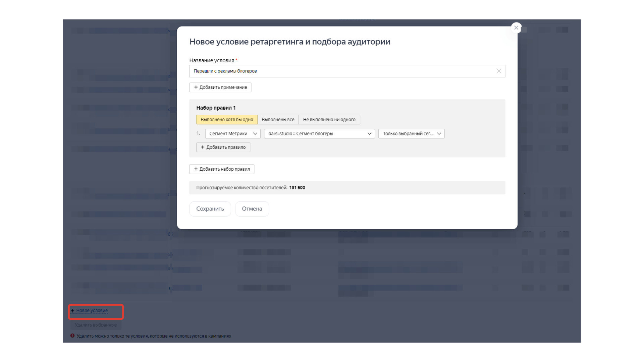Image resolution: width=644 pixels, height=362 pixels.
Task: Save the condition with 'Сохранить'
Action: pyautogui.click(x=210, y=209)
